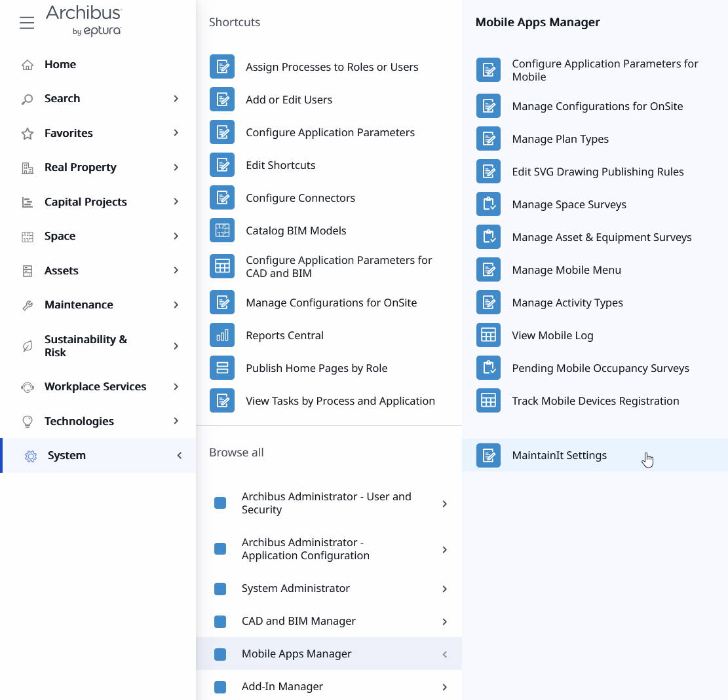
Task: Open MaintainIt Settings
Action: point(559,456)
